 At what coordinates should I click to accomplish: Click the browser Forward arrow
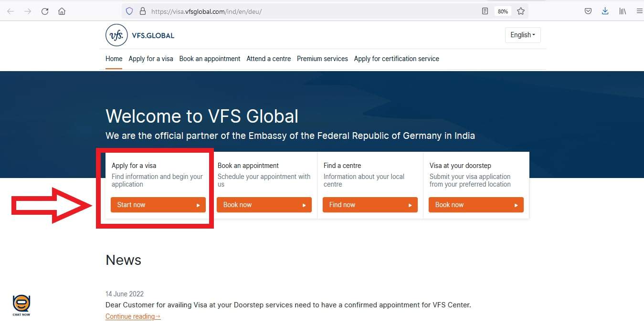point(28,11)
